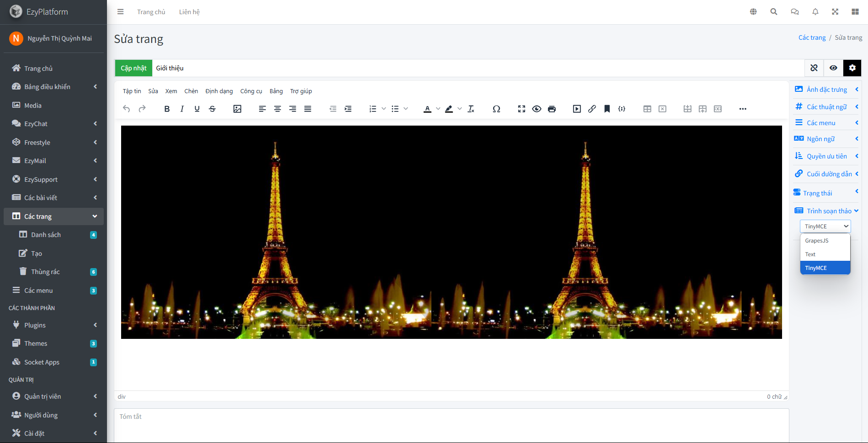
Task: Open notifications bell icon
Action: (x=815, y=12)
